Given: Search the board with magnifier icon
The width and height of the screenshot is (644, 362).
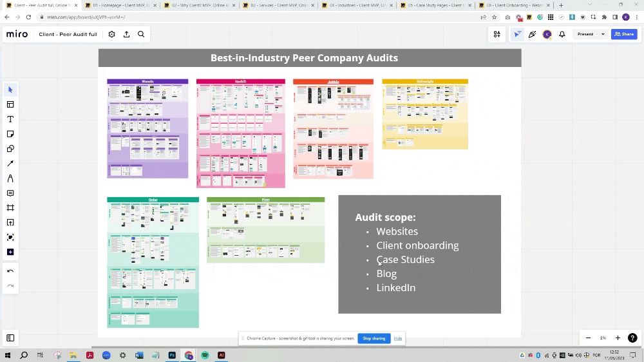Looking at the screenshot, I should [x=141, y=34].
